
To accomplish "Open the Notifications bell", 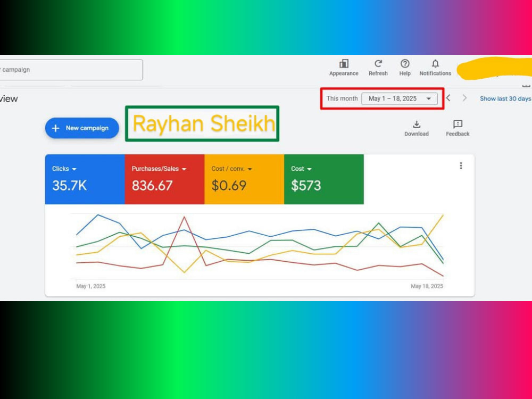I will tap(435, 64).
